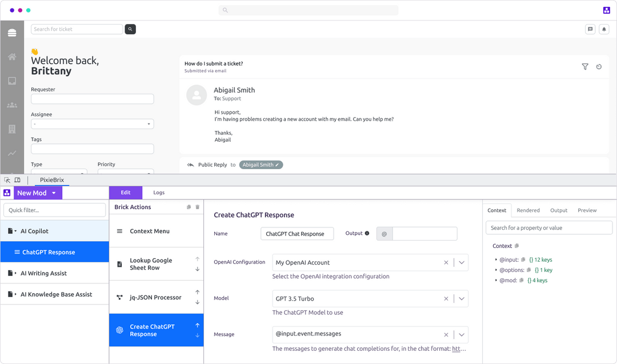Switch to the Logs tab
This screenshot has height=364, width=617.
point(159,192)
